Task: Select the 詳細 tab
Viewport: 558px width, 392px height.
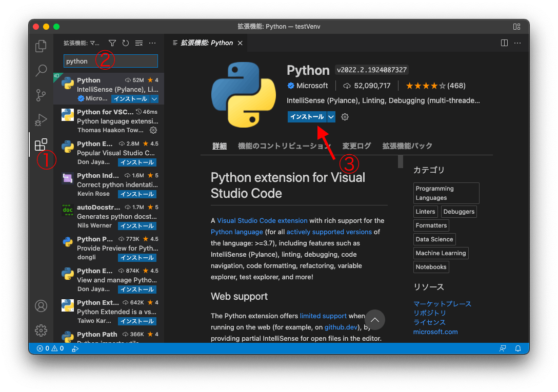Action: click(x=220, y=146)
